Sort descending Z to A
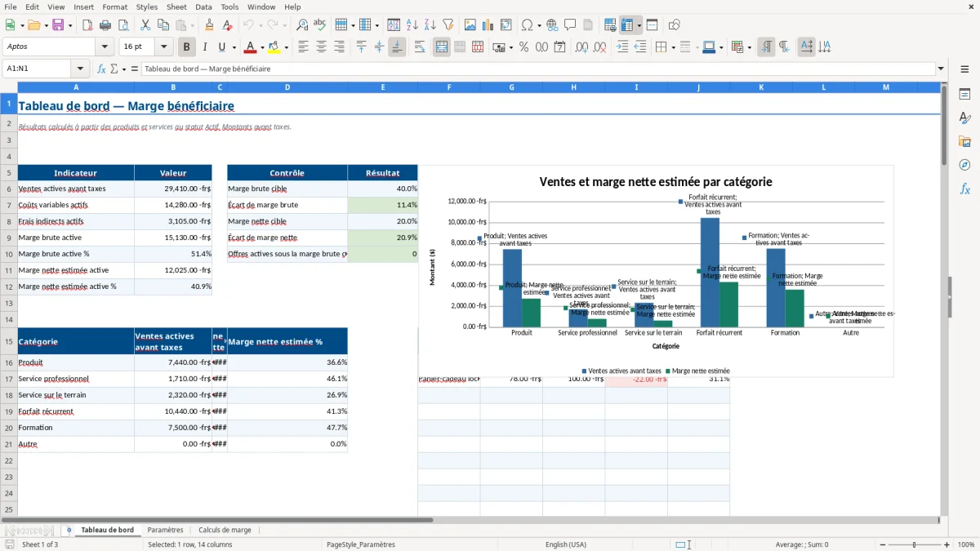 pos(430,25)
